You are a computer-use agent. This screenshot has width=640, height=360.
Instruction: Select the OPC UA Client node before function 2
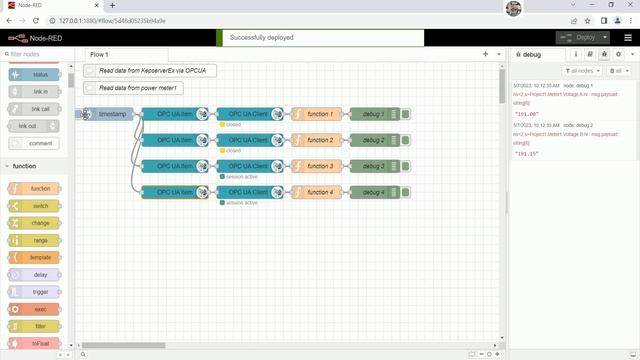click(x=250, y=140)
